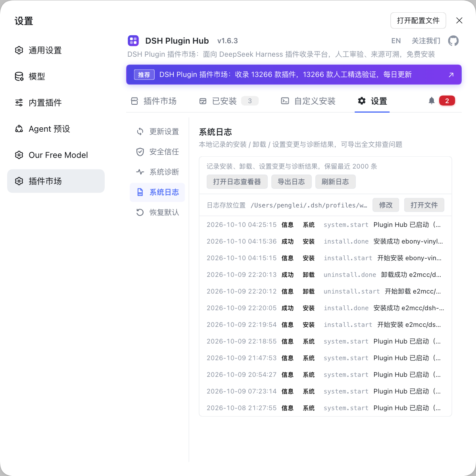Click the 刷新日志 button
Viewport: 476px width, 476px height.
[x=336, y=182]
